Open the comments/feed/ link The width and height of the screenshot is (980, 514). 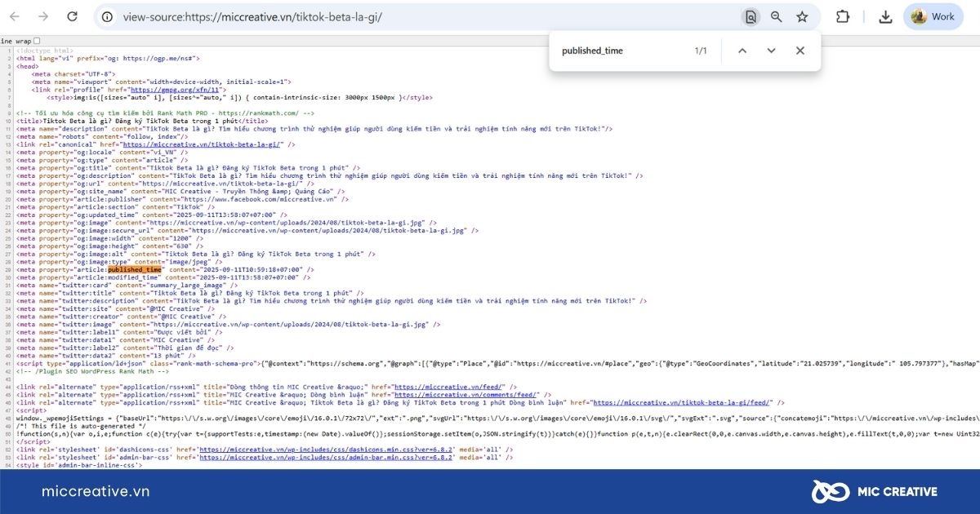pyautogui.click(x=465, y=395)
